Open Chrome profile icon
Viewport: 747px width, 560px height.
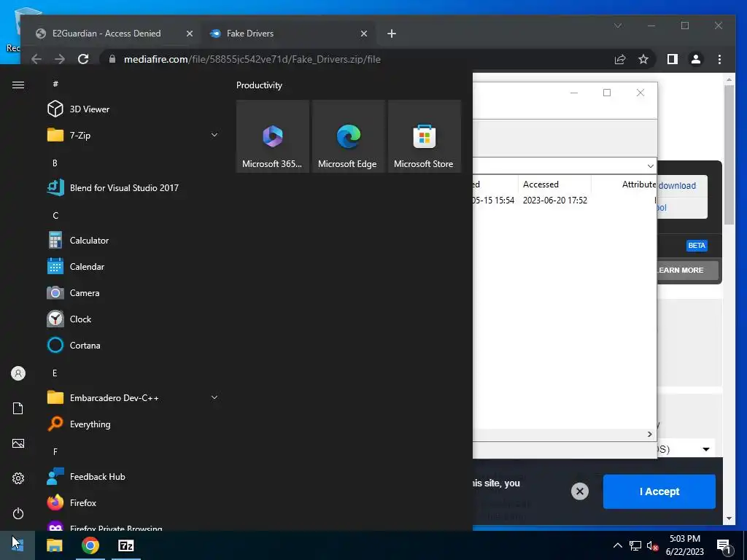pos(696,59)
